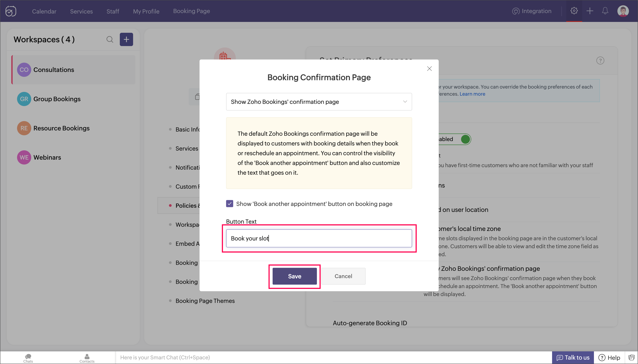Open the notifications bell icon
The image size is (638, 364).
click(x=605, y=11)
